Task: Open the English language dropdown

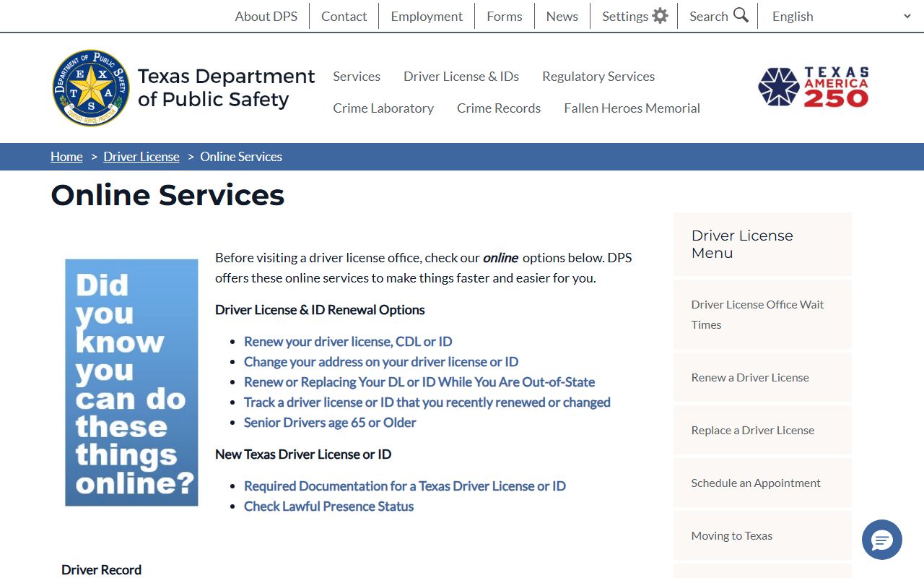Action: click(x=841, y=16)
